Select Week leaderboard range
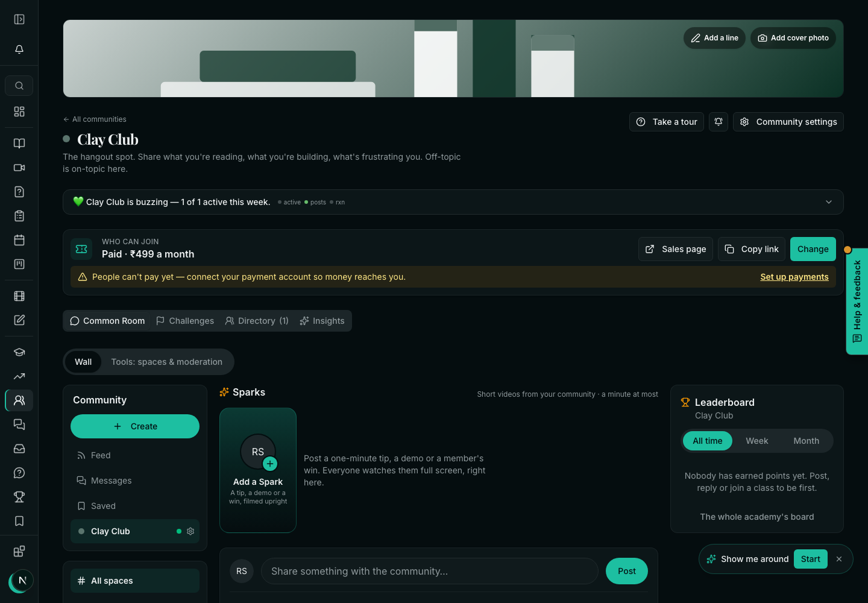 pyautogui.click(x=757, y=441)
